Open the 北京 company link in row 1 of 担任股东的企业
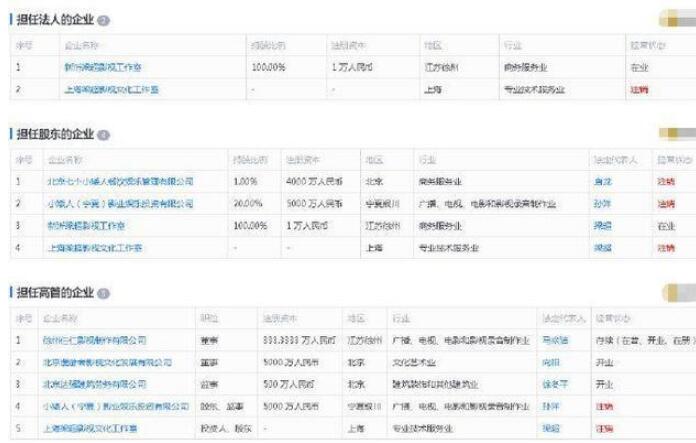 click(120, 182)
